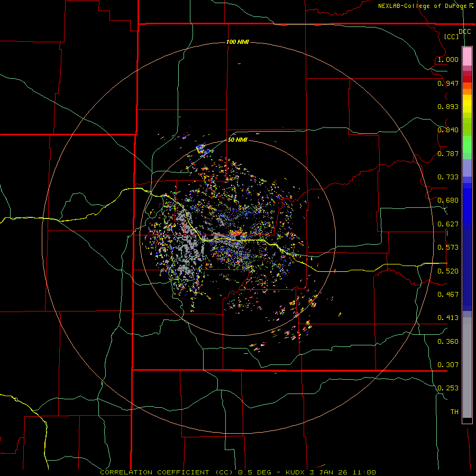Click the 0.253 scale value
The image size is (476, 476).
point(448,388)
